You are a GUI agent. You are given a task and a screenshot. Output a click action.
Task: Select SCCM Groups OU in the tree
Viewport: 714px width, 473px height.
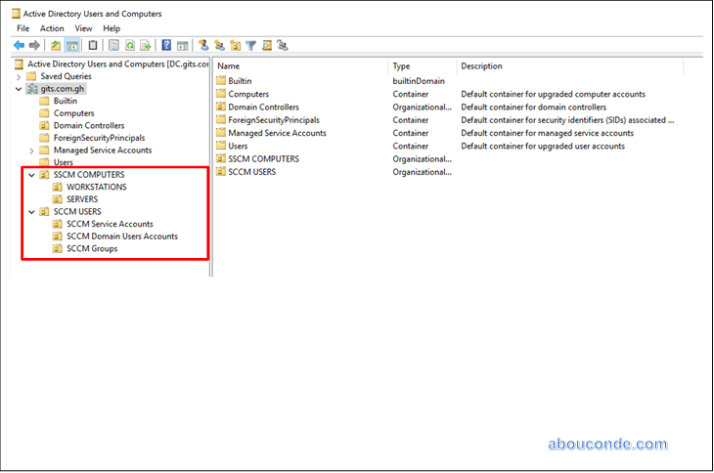tap(91, 248)
